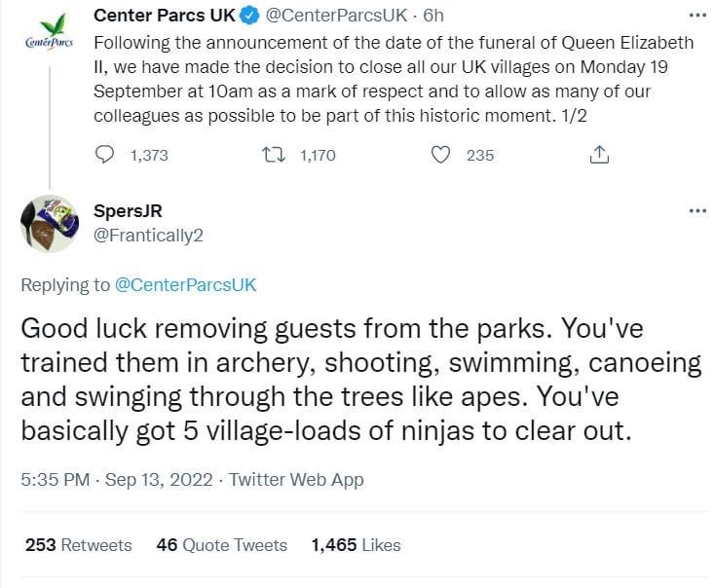Open the 6h timestamp link
Viewport: 714px width, 588px height.
[x=433, y=17]
